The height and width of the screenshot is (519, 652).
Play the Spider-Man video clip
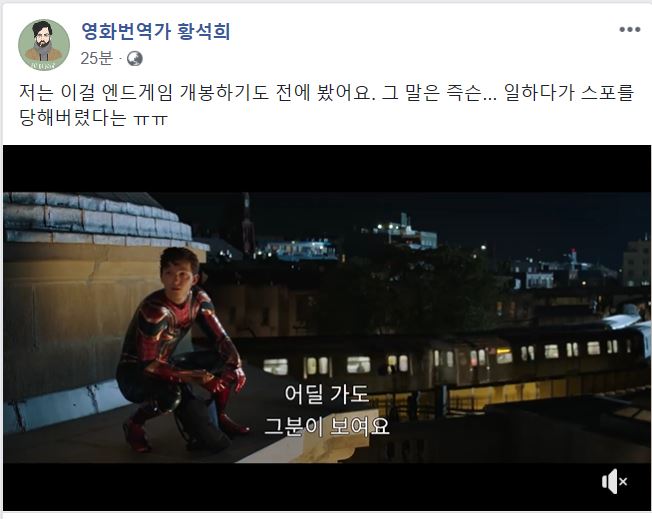(327, 328)
